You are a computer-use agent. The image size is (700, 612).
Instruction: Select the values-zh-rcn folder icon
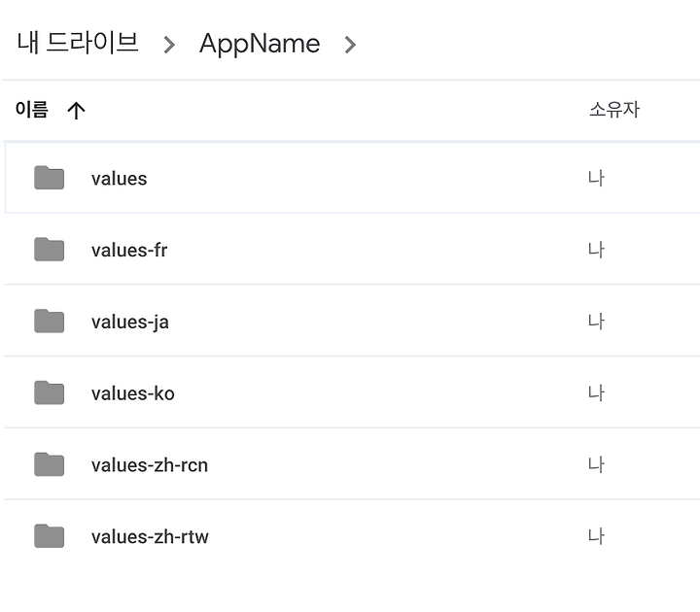(50, 464)
